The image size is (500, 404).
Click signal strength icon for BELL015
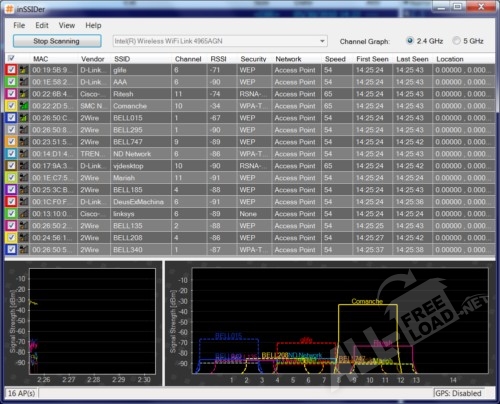click(24, 118)
